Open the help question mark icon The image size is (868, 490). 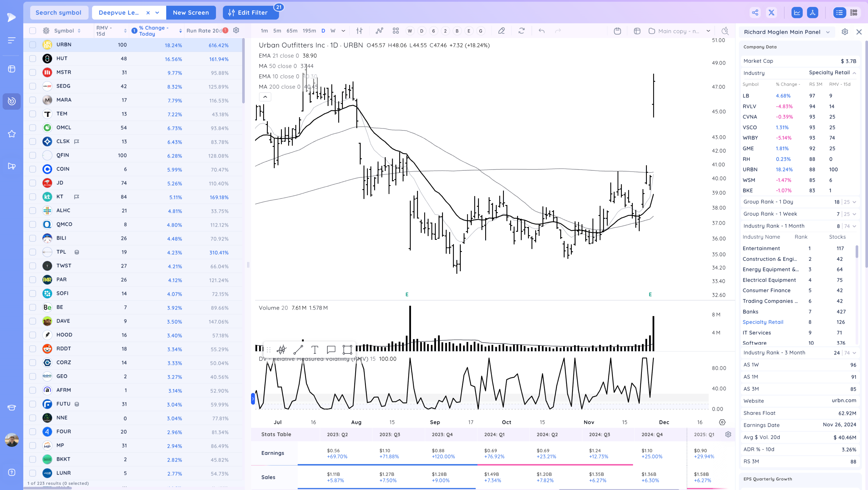click(12, 472)
